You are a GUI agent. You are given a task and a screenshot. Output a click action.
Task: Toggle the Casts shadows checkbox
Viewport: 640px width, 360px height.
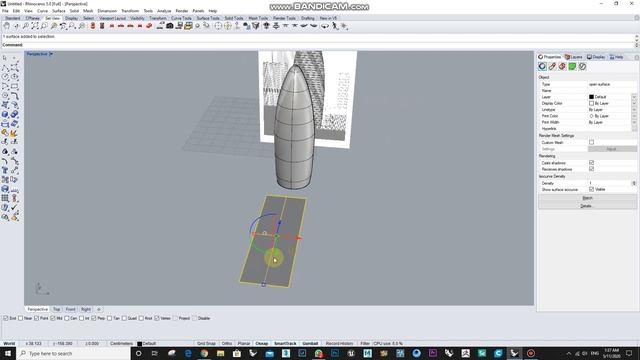[x=591, y=162]
